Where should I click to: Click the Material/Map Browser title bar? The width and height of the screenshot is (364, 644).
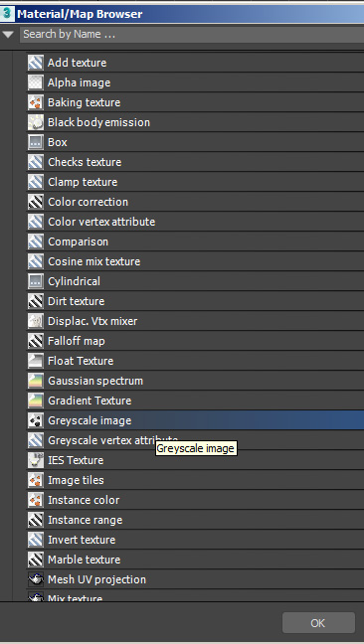182,14
